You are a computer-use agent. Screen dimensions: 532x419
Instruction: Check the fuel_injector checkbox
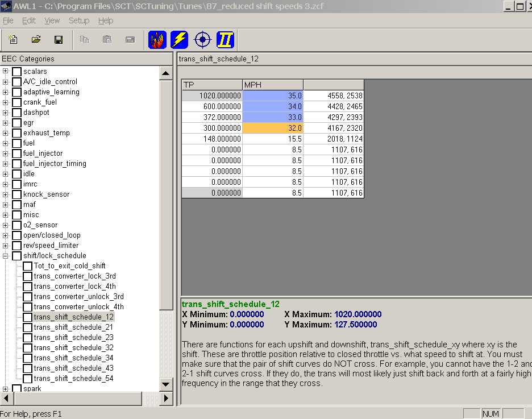(x=16, y=154)
